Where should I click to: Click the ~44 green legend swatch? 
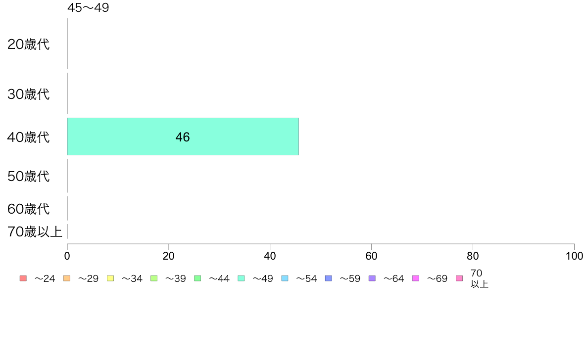coord(197,278)
